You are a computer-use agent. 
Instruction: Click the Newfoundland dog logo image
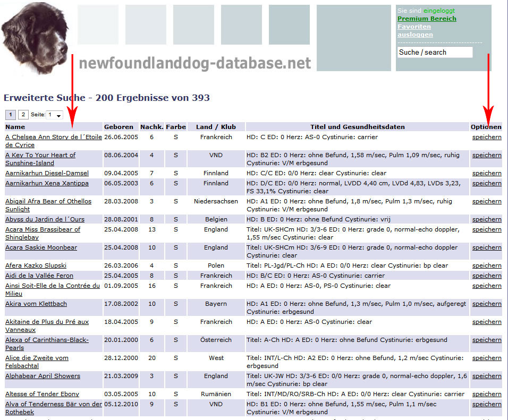35,38
